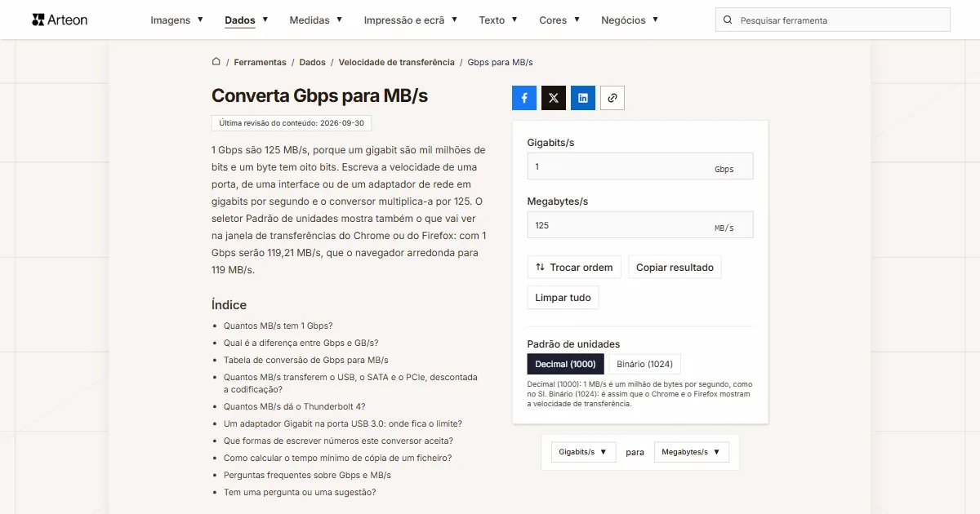Jump to Quantos MB/s tem 1 Gbps?
Image resolution: width=980 pixels, height=514 pixels.
pyautogui.click(x=278, y=326)
